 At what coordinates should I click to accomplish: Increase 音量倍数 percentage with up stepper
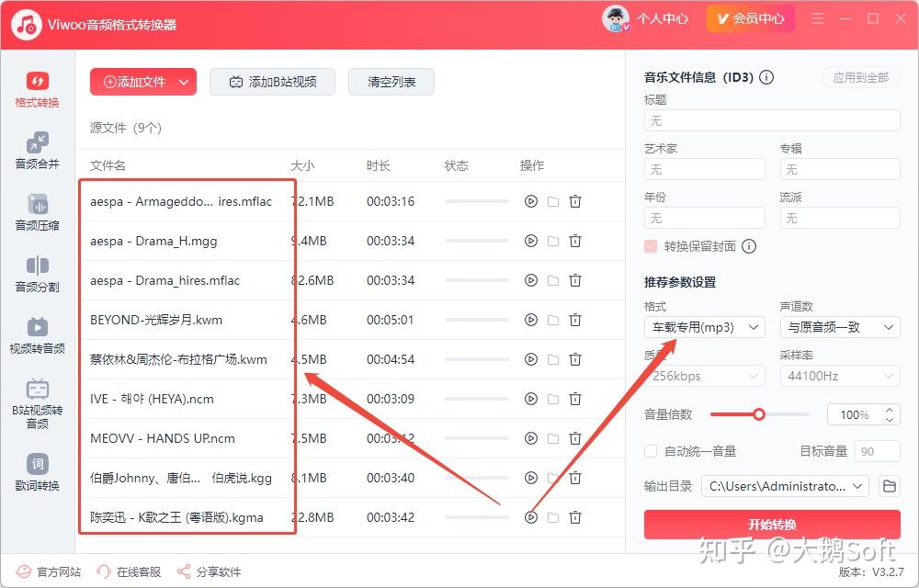890,410
